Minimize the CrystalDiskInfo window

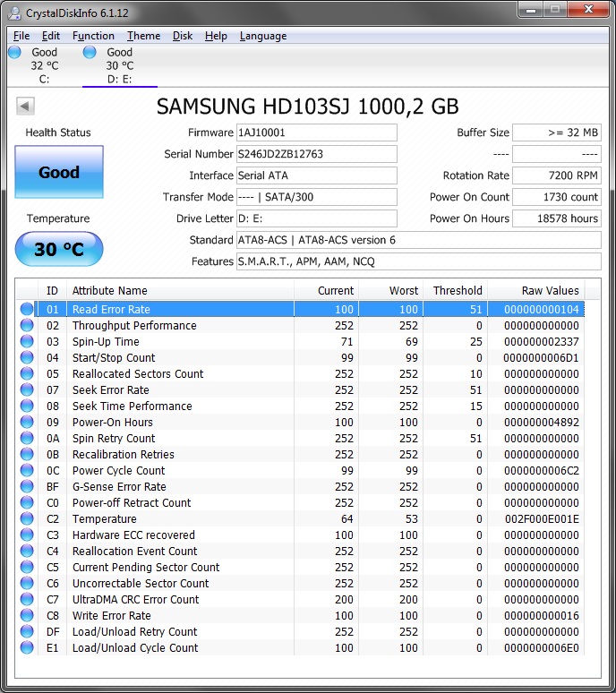click(x=532, y=10)
